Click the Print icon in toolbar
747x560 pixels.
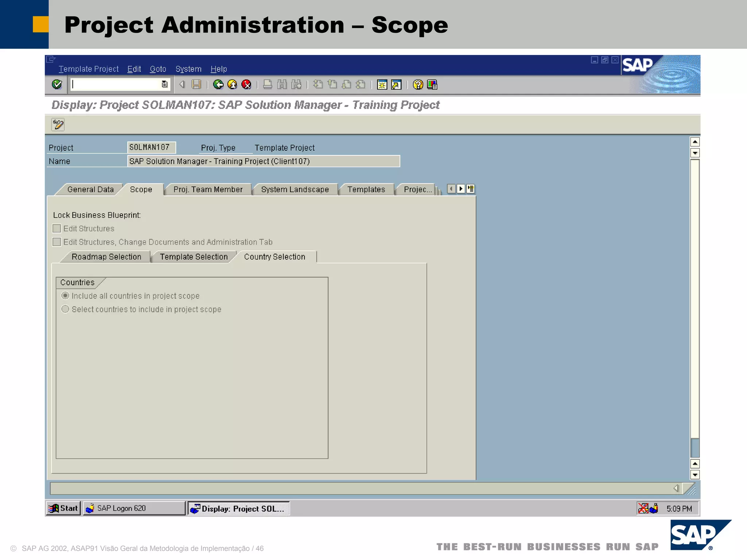click(x=267, y=85)
